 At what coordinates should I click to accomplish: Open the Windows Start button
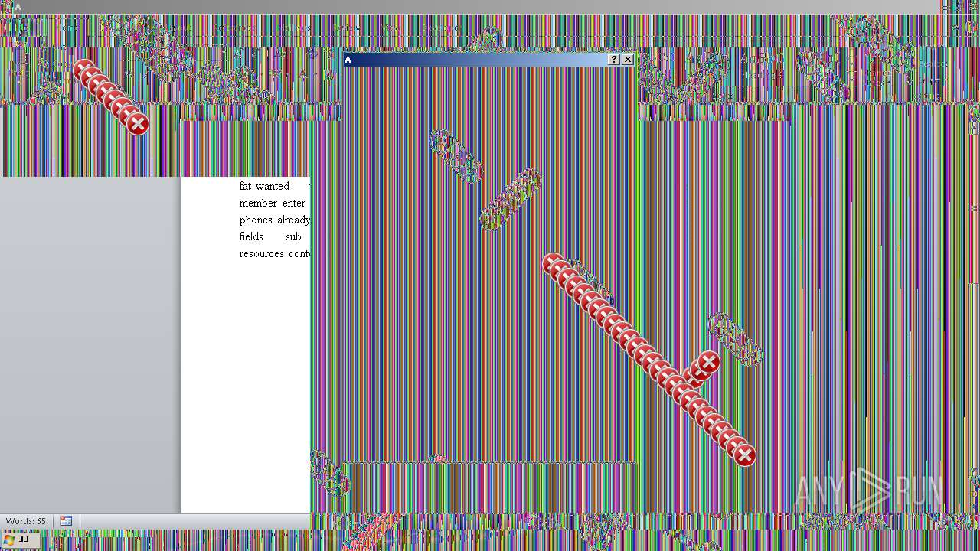(x=20, y=540)
